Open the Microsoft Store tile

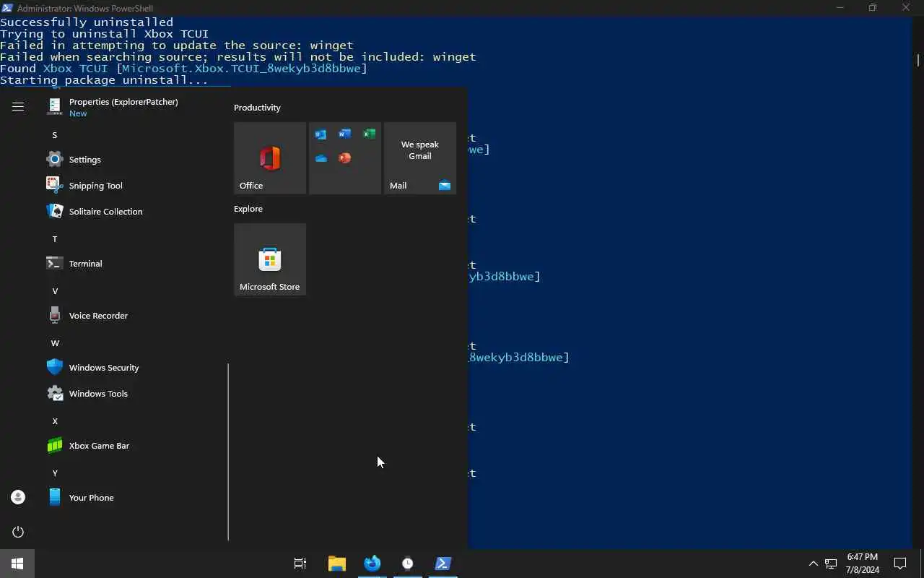(270, 259)
